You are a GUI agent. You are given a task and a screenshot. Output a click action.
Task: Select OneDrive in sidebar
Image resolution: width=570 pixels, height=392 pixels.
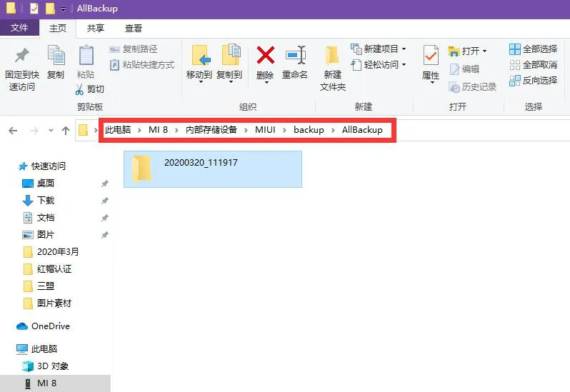pos(43,326)
